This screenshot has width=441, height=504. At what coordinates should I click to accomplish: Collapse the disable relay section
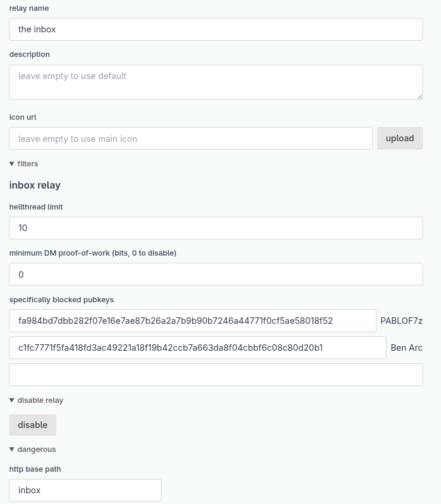click(x=12, y=400)
